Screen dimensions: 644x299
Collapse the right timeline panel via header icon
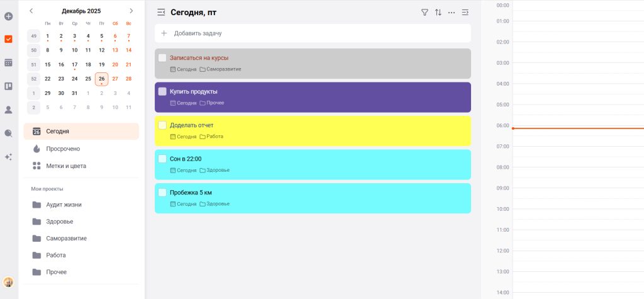click(465, 12)
